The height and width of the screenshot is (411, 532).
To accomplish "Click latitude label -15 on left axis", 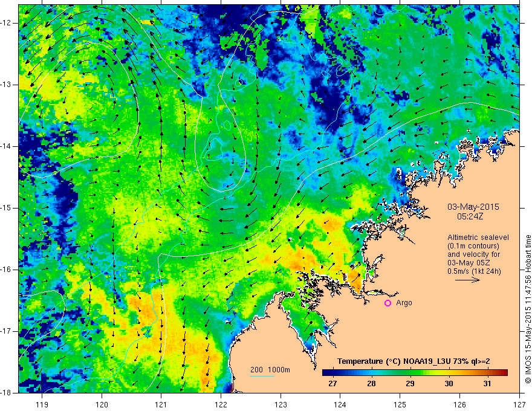I will [x=6, y=208].
